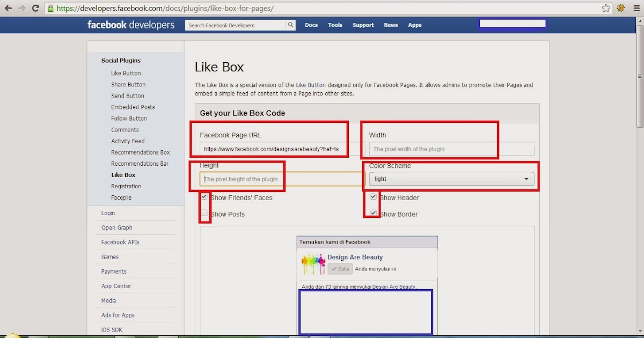Enable the Show Posts checkbox
Screen dimensions: 644x338
(x=204, y=213)
